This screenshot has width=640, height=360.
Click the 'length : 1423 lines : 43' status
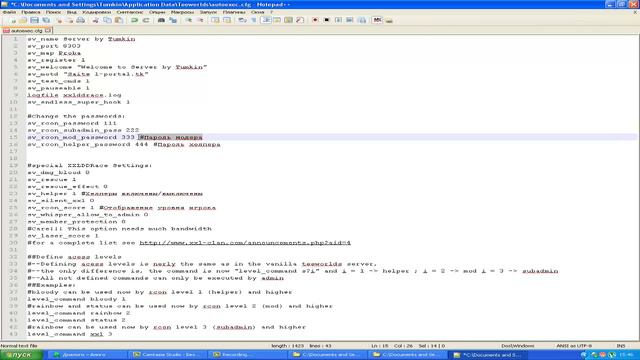[x=302, y=346]
